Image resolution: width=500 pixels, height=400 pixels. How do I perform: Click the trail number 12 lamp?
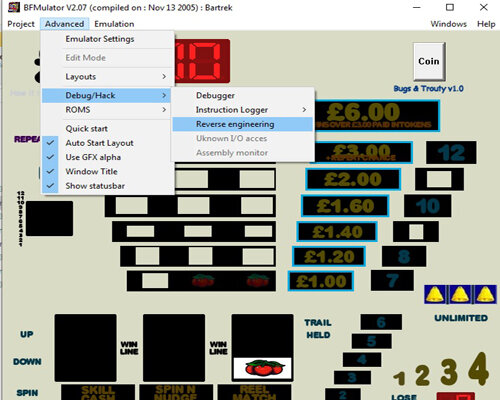point(451,153)
